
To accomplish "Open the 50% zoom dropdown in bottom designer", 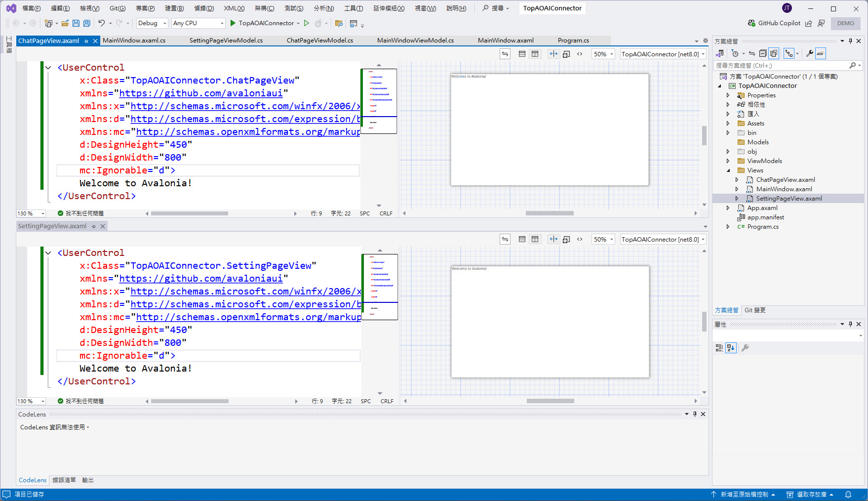I will tap(603, 239).
